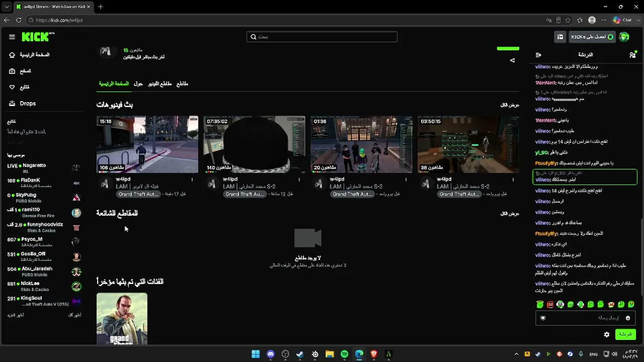Open the browser tab list dropdown

6,7
